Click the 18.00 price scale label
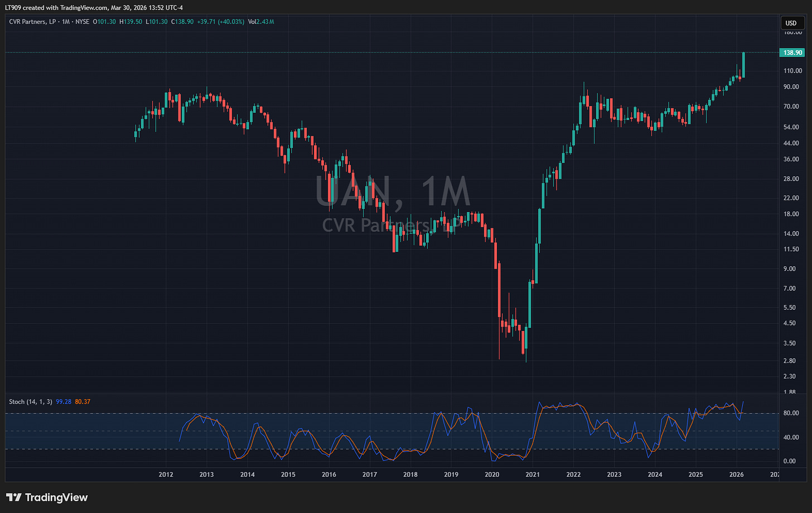Screen dimensions: 812x513 pos(791,214)
